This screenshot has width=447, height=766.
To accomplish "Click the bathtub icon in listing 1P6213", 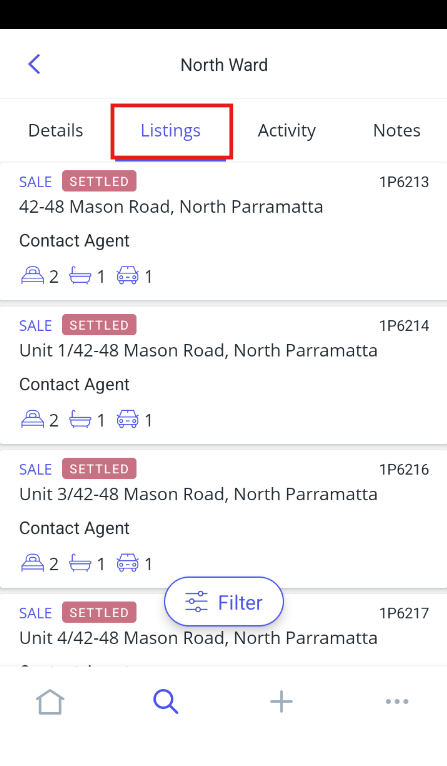I will [80, 276].
